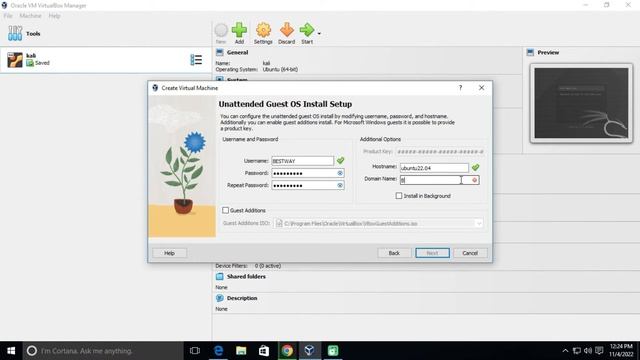Click the network icon in system tray
The image size is (640, 360).
pyautogui.click(x=576, y=351)
